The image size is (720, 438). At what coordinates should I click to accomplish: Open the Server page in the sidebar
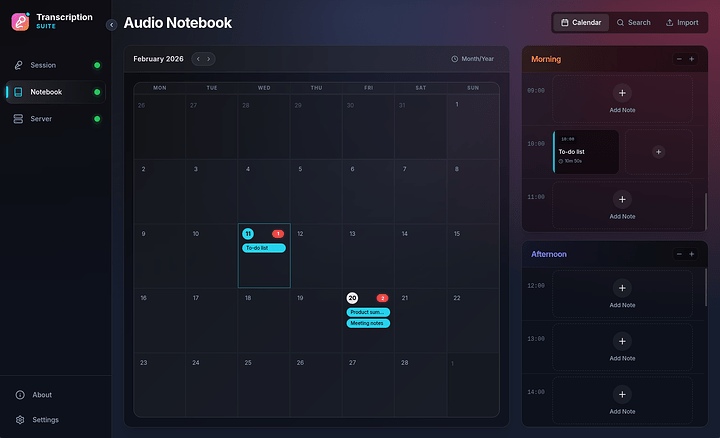tap(55, 119)
